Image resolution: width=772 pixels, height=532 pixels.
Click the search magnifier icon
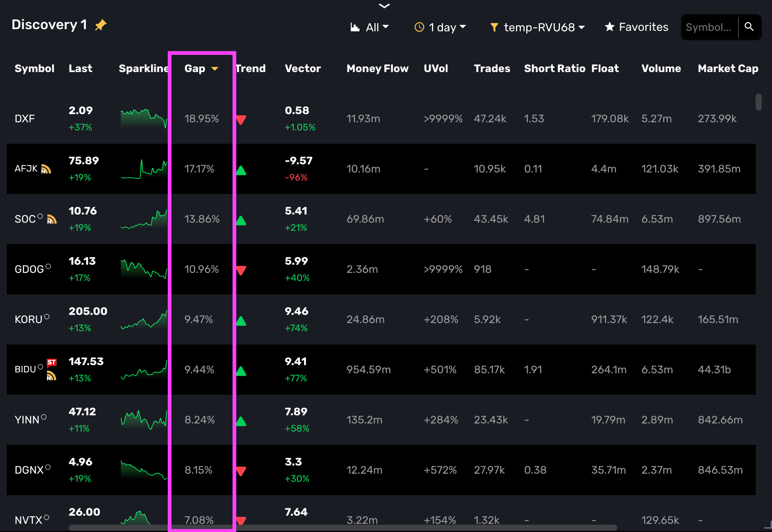[749, 27]
